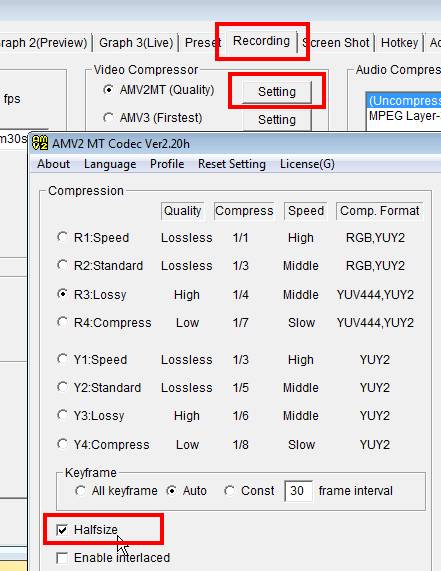Switch to Graph 3(Live) tab

coord(136,43)
